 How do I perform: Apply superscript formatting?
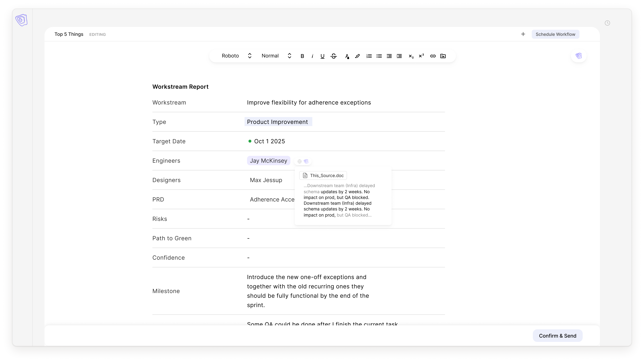click(421, 56)
